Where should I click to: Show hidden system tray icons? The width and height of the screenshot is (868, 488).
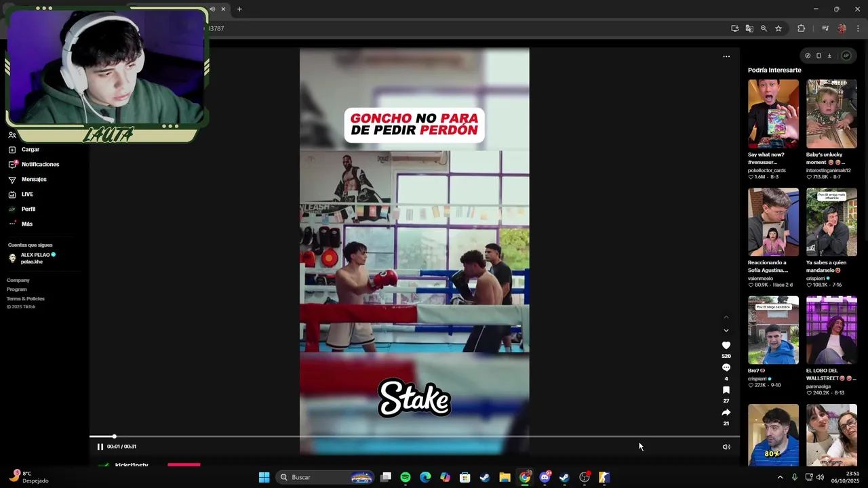[x=780, y=477]
